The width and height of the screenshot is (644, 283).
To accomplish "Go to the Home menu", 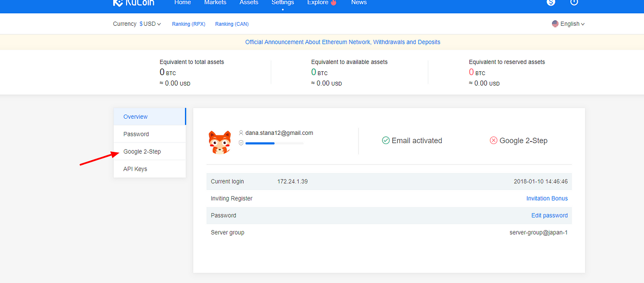I will [x=183, y=2].
